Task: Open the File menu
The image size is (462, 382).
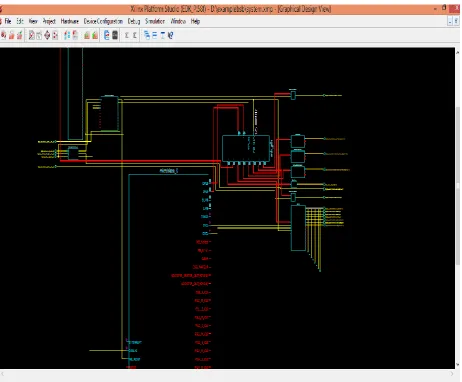Action: tap(8, 21)
